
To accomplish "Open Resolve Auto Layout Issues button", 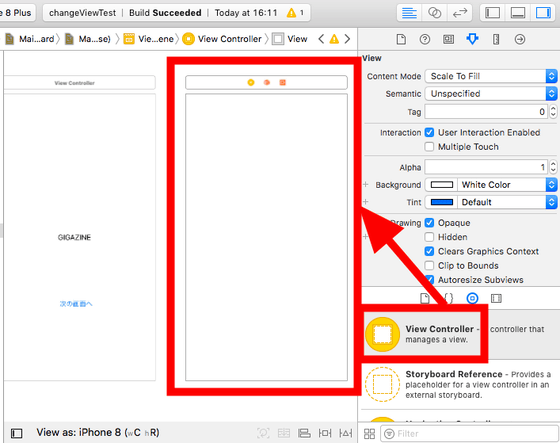I will (x=345, y=433).
